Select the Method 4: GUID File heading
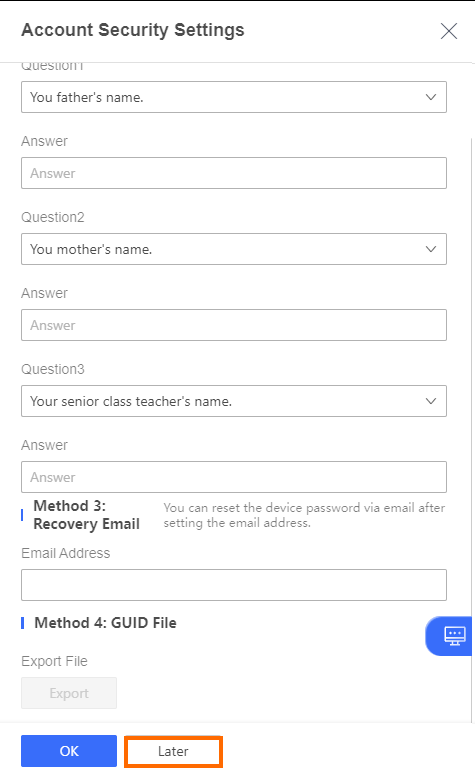Screen dimensions: 475x776 click(105, 623)
